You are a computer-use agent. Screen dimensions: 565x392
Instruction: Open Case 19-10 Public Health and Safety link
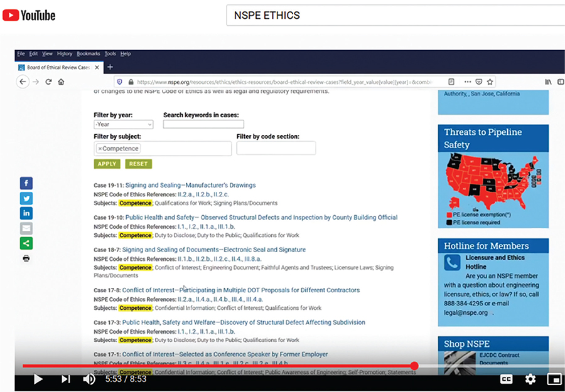[x=262, y=218]
